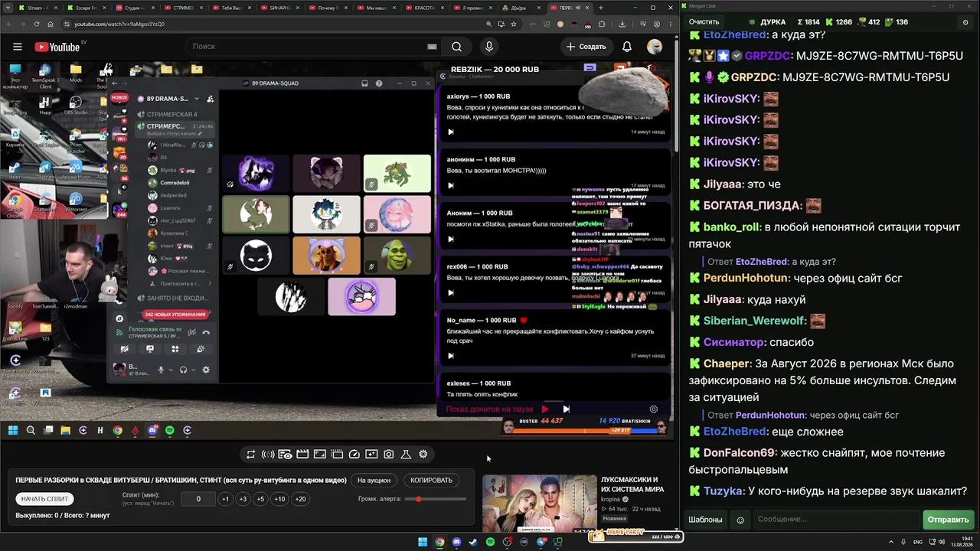Open the emoji picker in chat
This screenshot has width=980, height=551.
point(740,520)
